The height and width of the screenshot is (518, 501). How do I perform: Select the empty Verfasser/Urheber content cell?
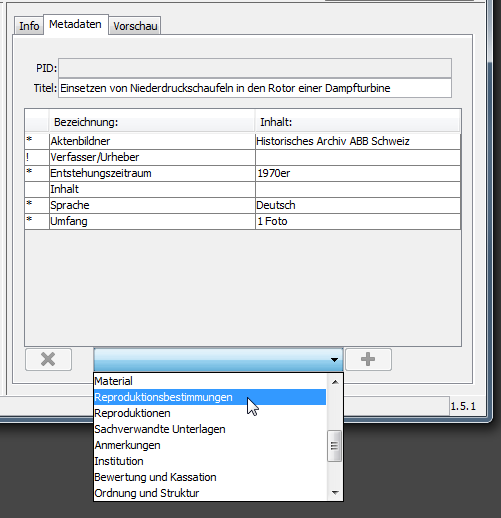point(358,157)
